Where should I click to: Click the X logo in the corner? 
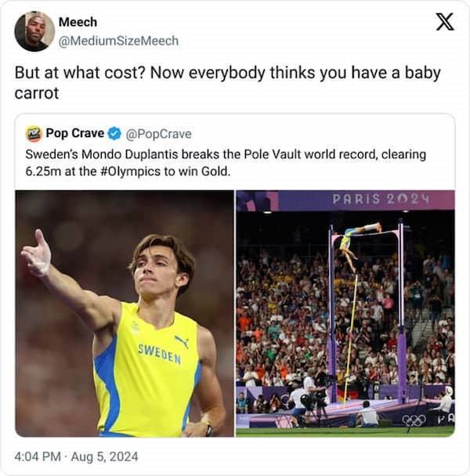(x=444, y=23)
